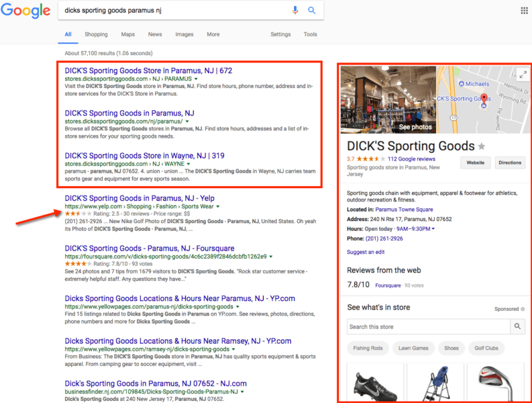Click the Yelp breadcrumb Sports Wear url
The height and width of the screenshot is (403, 532).
pyautogui.click(x=197, y=207)
